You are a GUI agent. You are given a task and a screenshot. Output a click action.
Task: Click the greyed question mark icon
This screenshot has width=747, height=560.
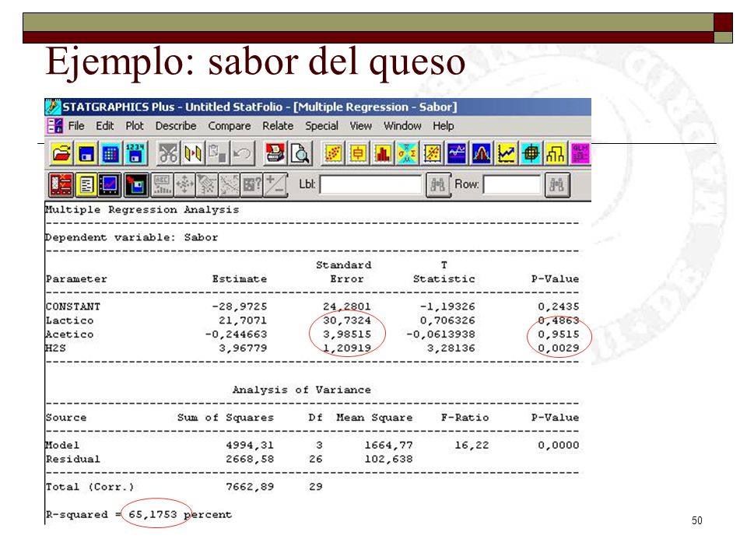tap(252, 185)
